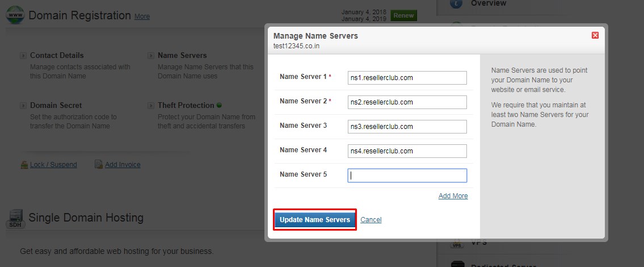Focus the Name Server 2 field
Viewport: 644px width, 267px height.
407,102
